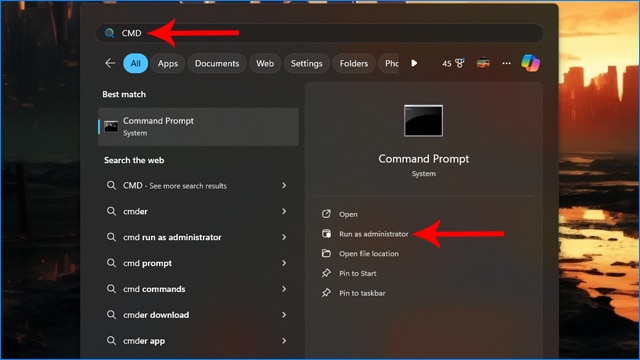Click into the search box containing CMD
This screenshot has height=360, width=640.
tap(319, 33)
